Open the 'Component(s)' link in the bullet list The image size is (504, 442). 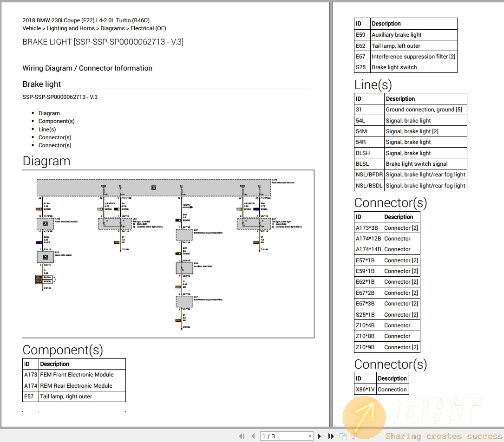pyautogui.click(x=57, y=121)
